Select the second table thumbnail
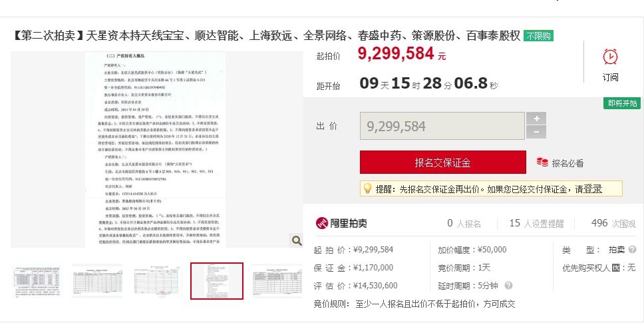This screenshot has height=325, width=644. click(x=97, y=281)
